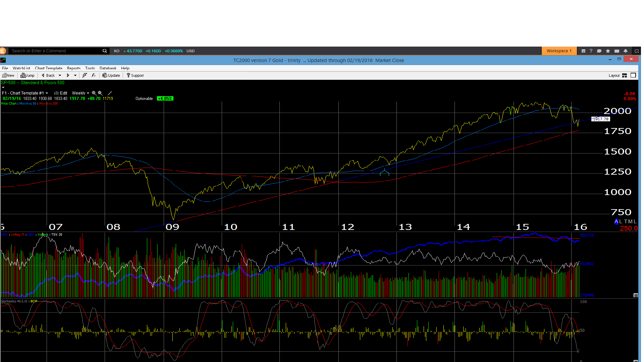This screenshot has height=362, width=644.
Task: Click the MovAvg 200 legend label
Action: pyautogui.click(x=49, y=104)
